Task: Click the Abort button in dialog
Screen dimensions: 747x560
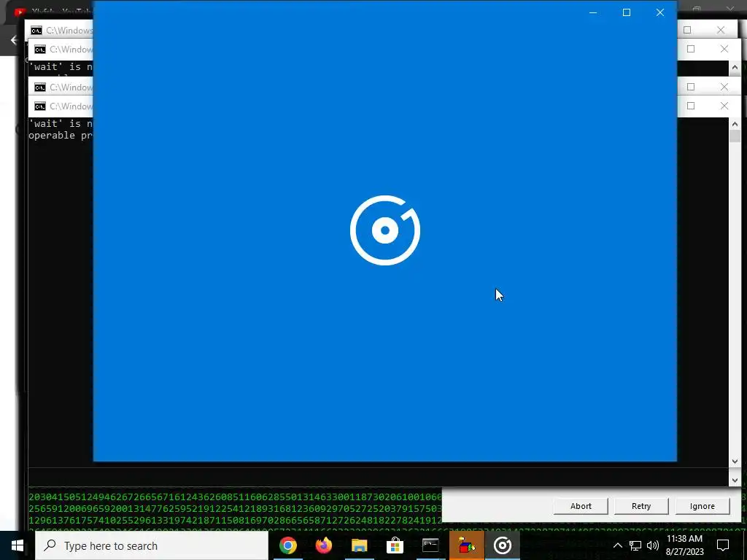Action: click(x=581, y=506)
